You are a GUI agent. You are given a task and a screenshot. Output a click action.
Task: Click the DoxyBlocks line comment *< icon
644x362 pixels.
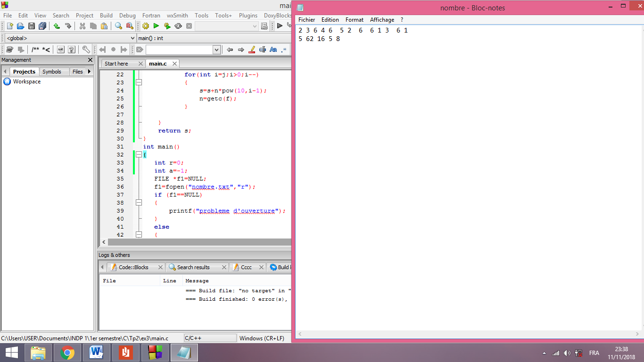coord(46,49)
